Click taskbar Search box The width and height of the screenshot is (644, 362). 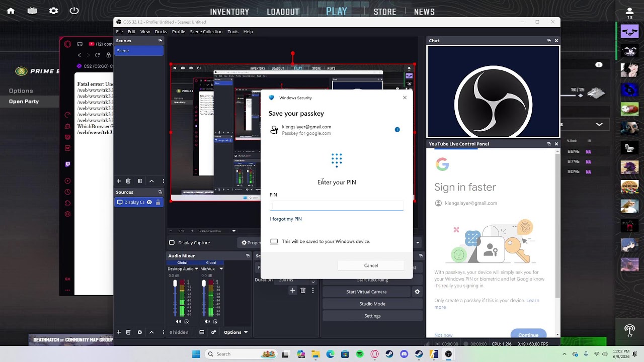[242, 354]
